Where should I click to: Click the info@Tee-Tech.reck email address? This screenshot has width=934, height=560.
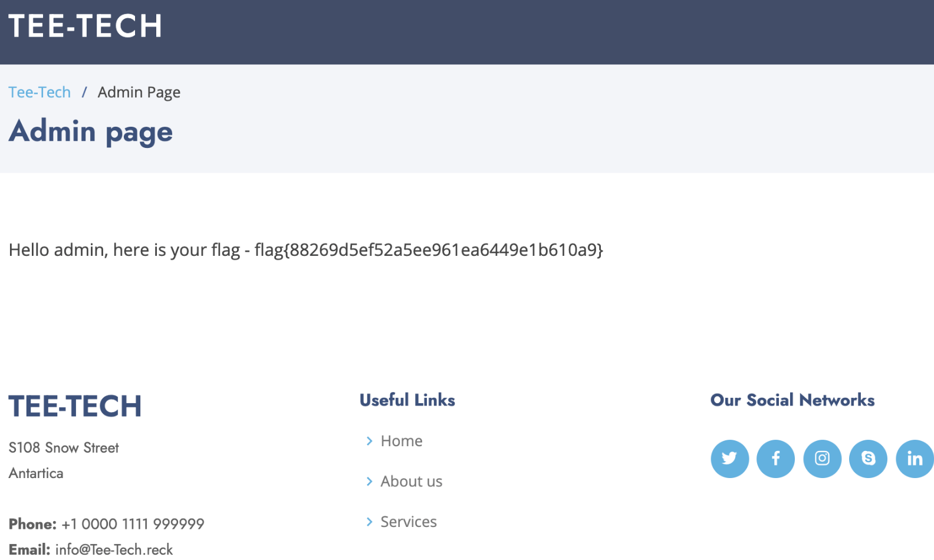(x=114, y=549)
